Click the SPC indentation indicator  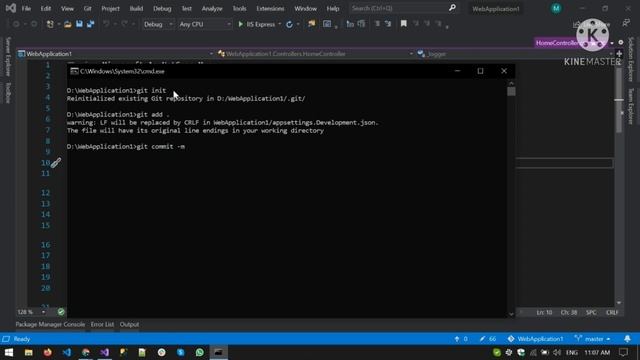[591, 313]
